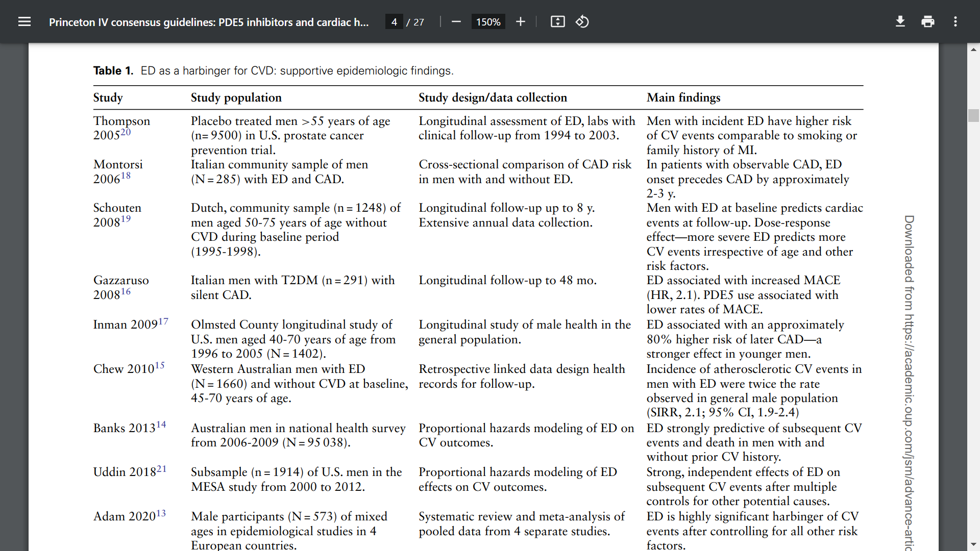
Task: Click the '/ 27' total page count
Action: point(415,22)
